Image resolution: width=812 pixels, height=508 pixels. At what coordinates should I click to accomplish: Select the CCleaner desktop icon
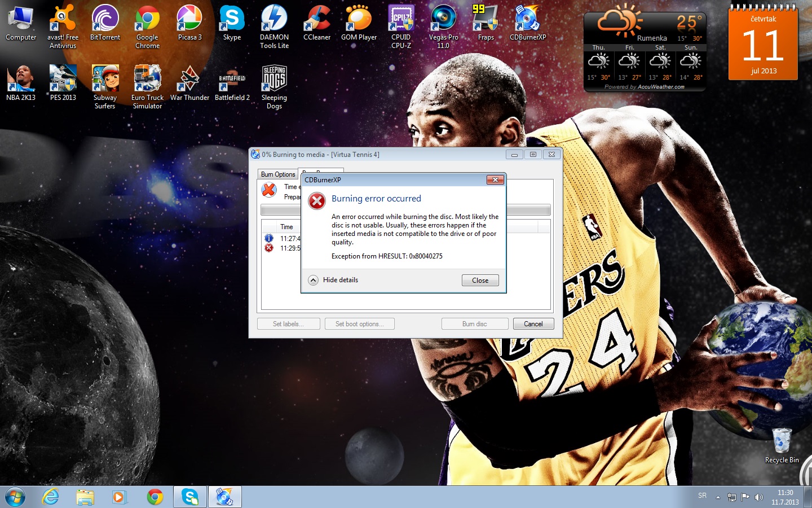pyautogui.click(x=317, y=23)
